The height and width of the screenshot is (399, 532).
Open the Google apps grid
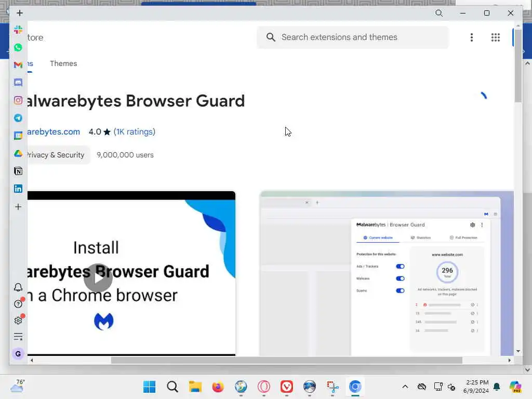pos(495,37)
